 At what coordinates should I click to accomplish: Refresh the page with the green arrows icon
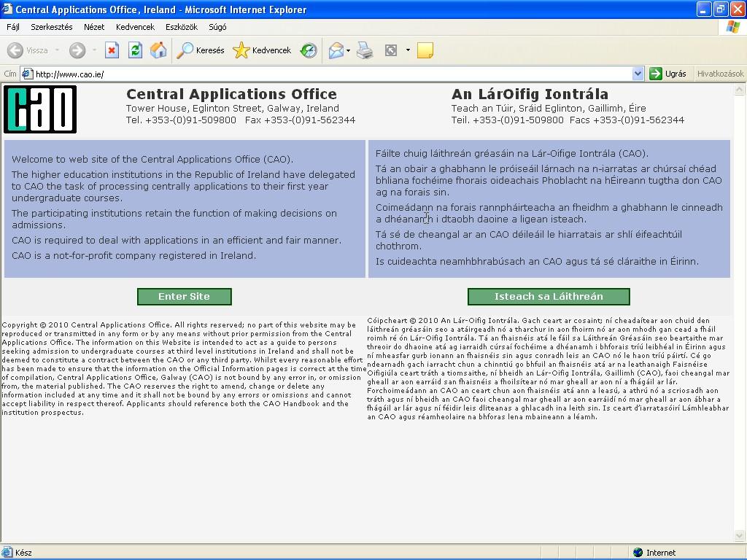[x=135, y=50]
